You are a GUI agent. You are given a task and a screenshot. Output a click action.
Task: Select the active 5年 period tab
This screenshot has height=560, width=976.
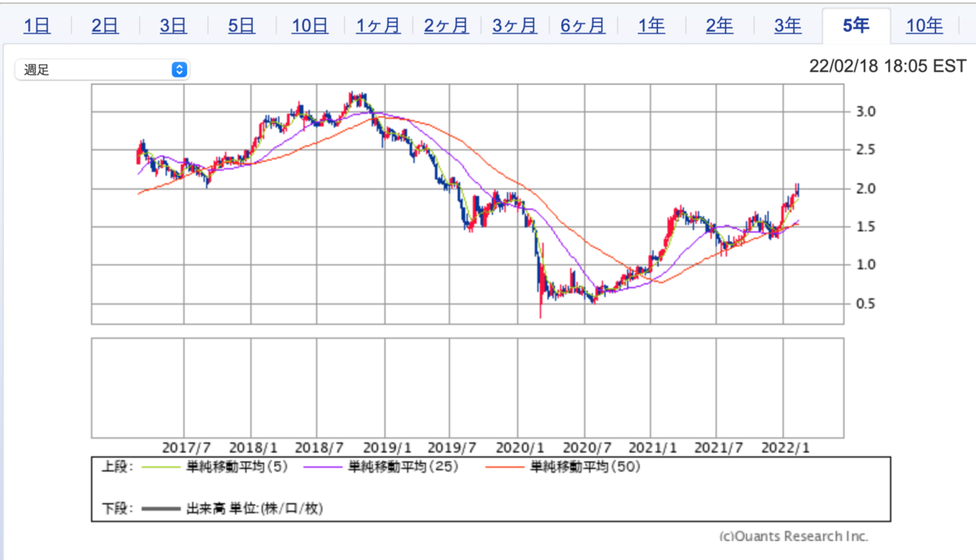(x=856, y=26)
